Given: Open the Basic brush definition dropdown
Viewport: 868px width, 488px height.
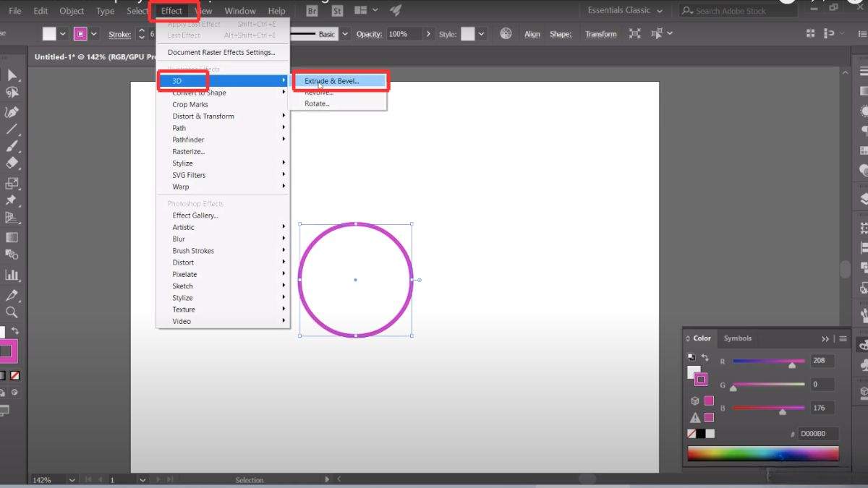Looking at the screenshot, I should point(344,34).
